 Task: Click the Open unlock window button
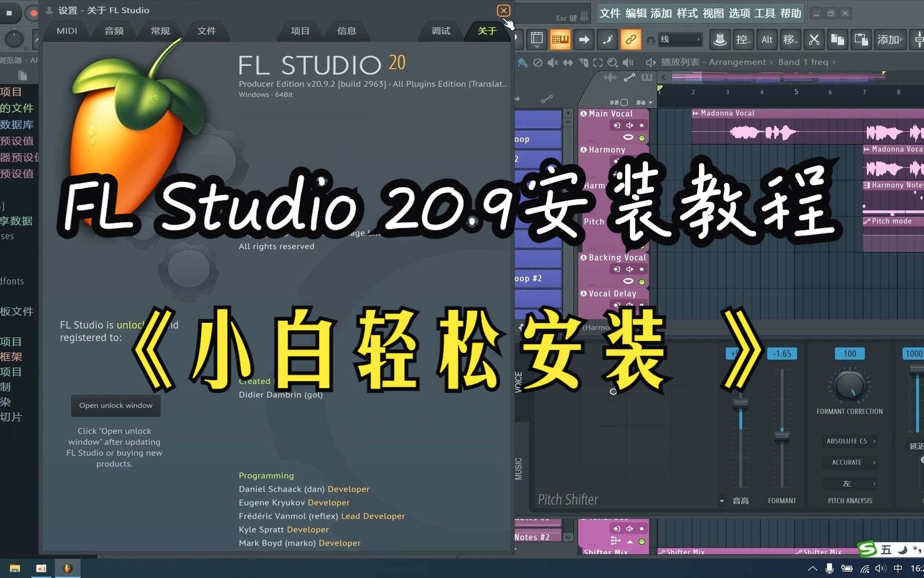[116, 406]
